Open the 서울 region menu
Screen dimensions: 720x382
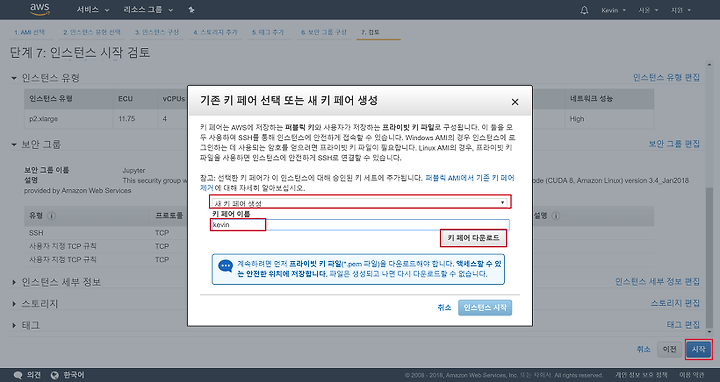tap(648, 10)
